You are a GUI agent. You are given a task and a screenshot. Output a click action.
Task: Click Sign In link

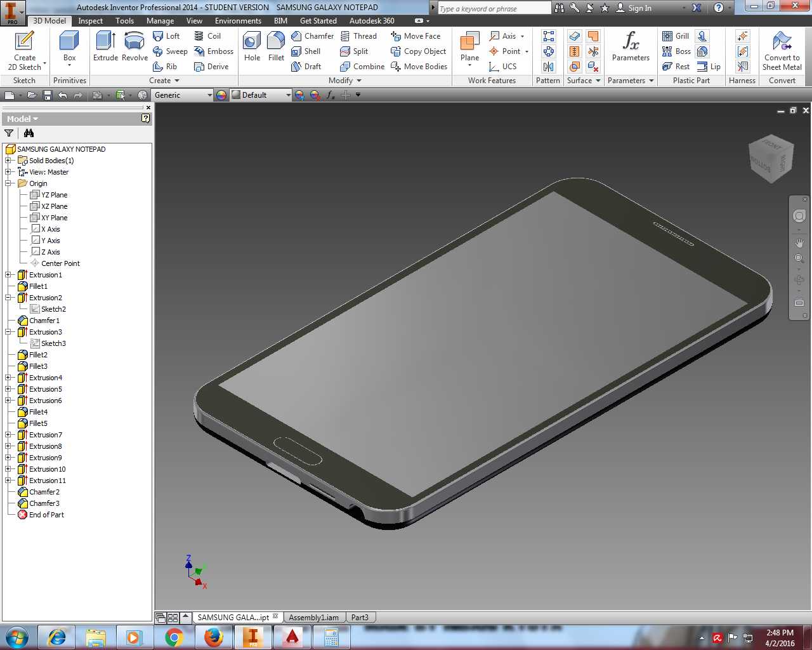tap(634, 8)
